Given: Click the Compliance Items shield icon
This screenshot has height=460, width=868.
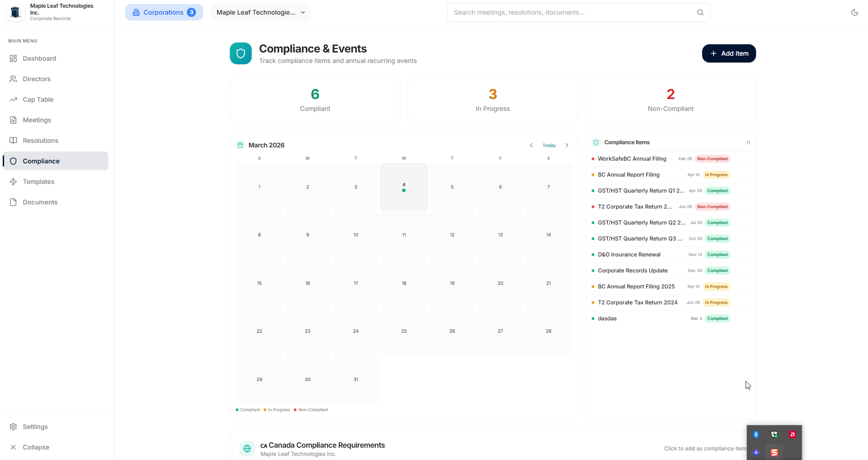Looking at the screenshot, I should tap(596, 142).
